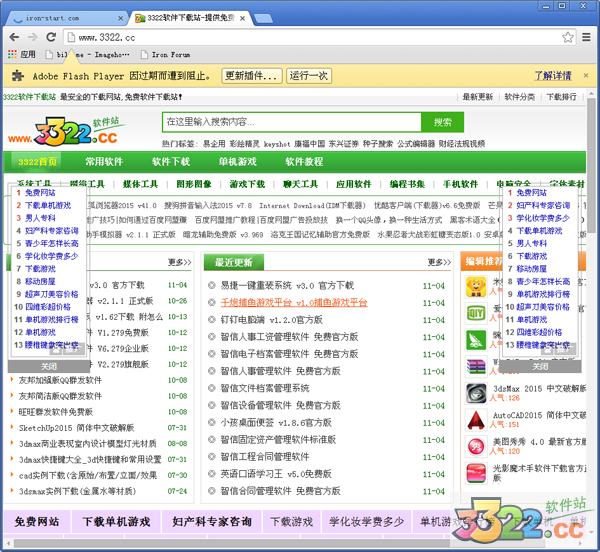Open the 媒体工具 category
Screen dimensions: 600x552
pyautogui.click(x=140, y=184)
